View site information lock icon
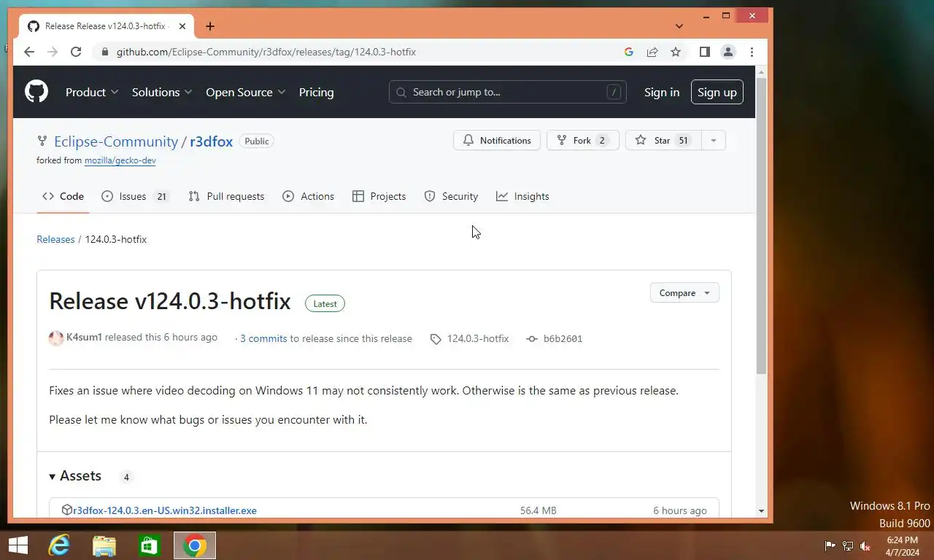Image resolution: width=934 pixels, height=560 pixels. click(x=105, y=52)
